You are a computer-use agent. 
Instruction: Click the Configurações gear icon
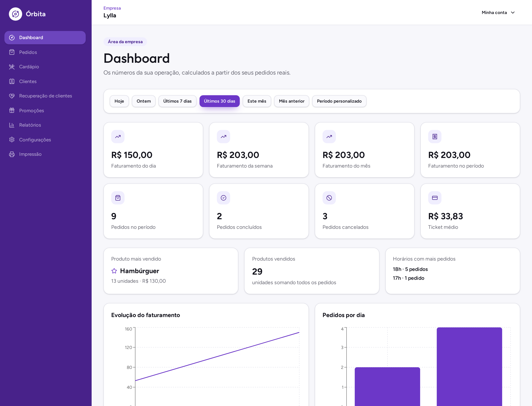tap(12, 140)
